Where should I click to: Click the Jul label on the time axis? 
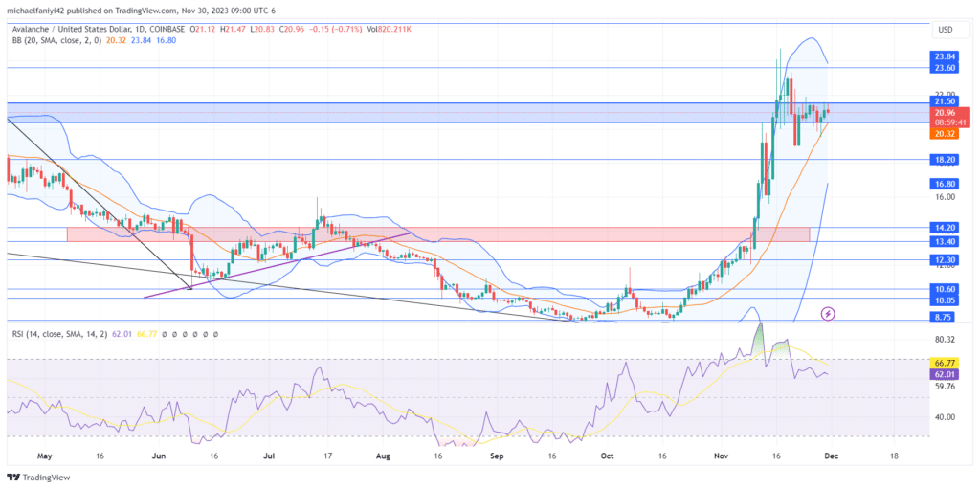[270, 456]
